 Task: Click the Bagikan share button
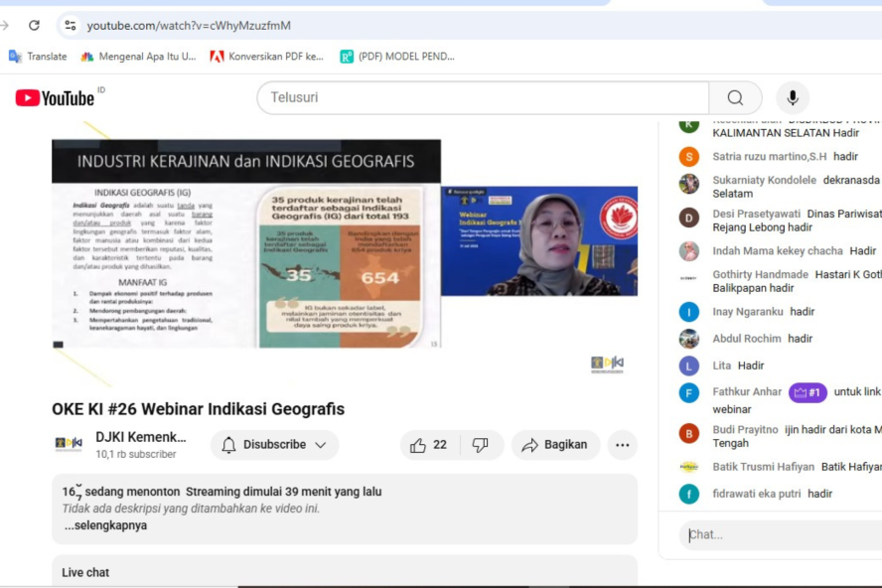click(555, 445)
